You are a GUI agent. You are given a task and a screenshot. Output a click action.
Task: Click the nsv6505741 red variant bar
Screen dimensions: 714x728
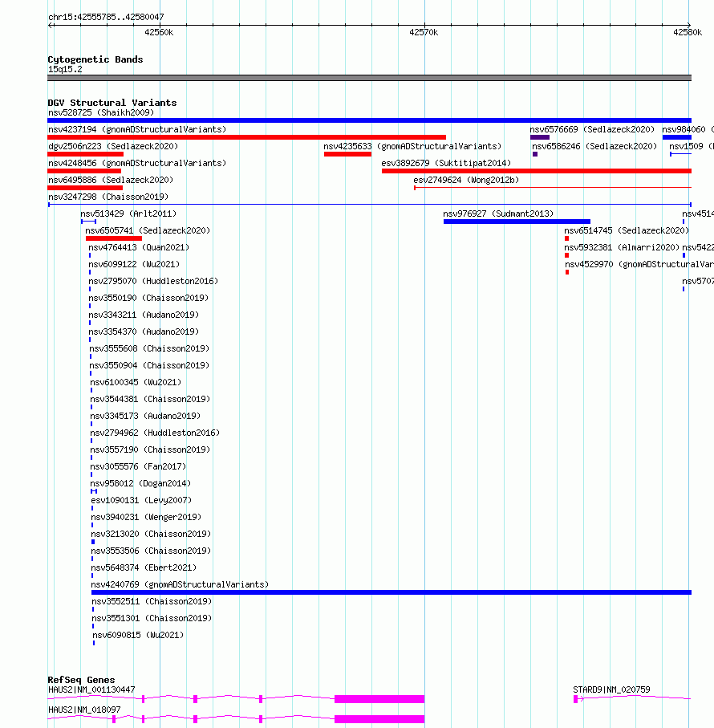(114, 238)
